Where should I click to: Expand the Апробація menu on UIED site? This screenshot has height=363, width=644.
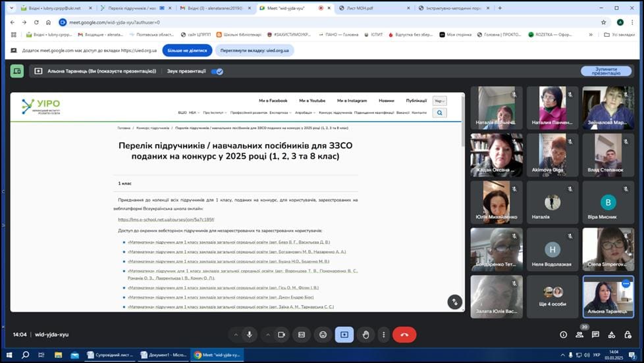[x=305, y=112]
